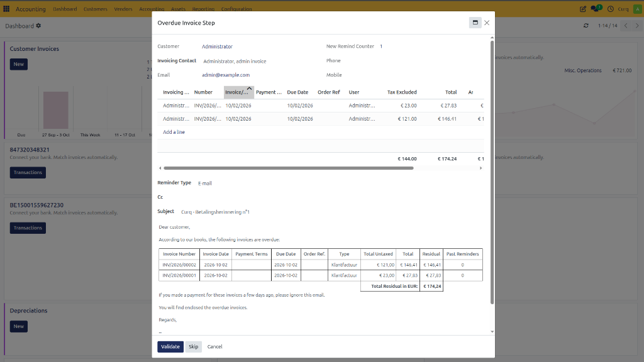
Task: Click the Dashboard settings gear icon
Action: tap(38, 26)
